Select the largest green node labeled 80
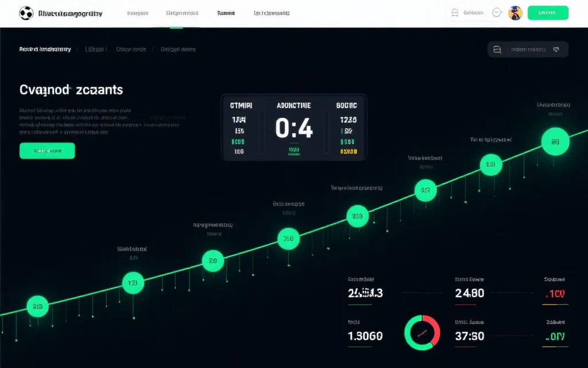 [x=555, y=141]
